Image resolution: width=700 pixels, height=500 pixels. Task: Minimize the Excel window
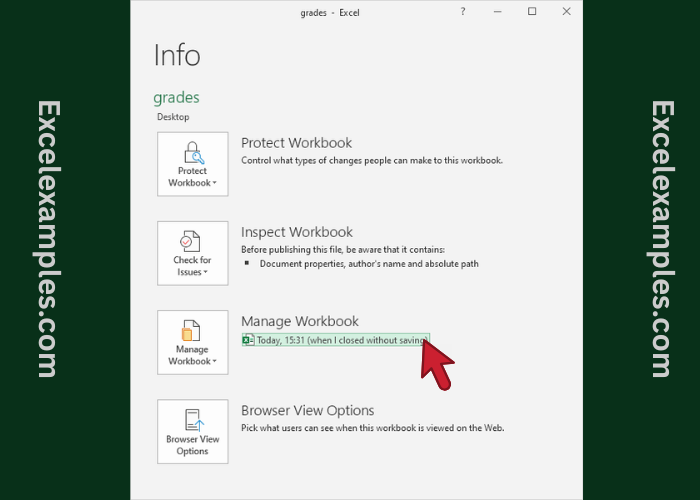tap(498, 12)
